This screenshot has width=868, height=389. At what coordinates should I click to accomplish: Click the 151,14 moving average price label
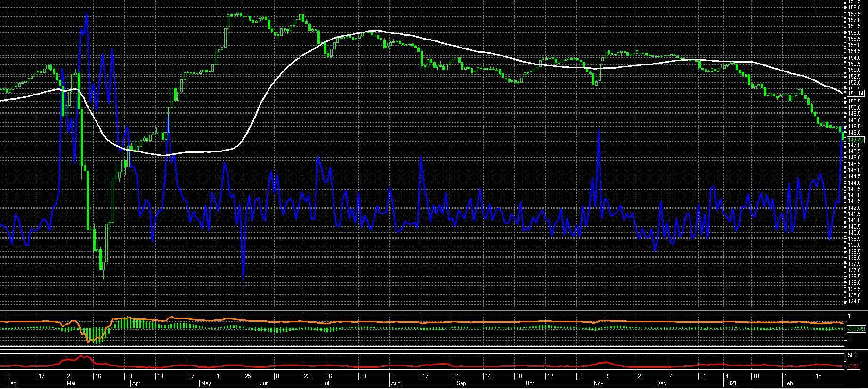point(855,94)
